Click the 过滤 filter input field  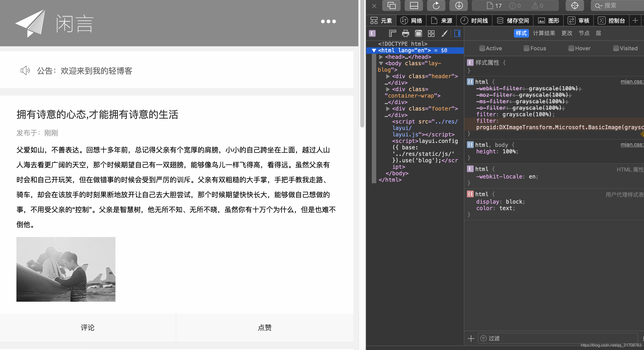[558, 339]
